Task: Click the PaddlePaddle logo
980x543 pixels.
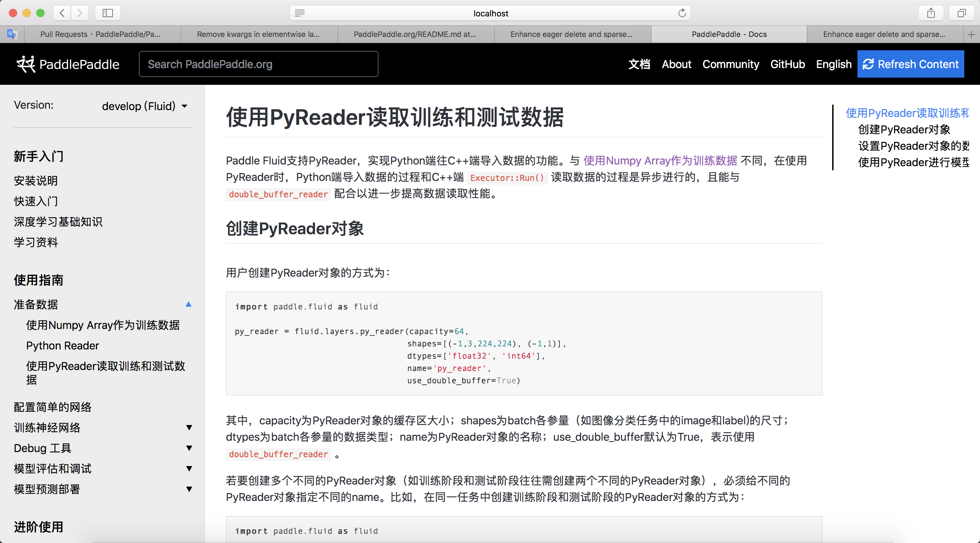Action: coord(68,64)
